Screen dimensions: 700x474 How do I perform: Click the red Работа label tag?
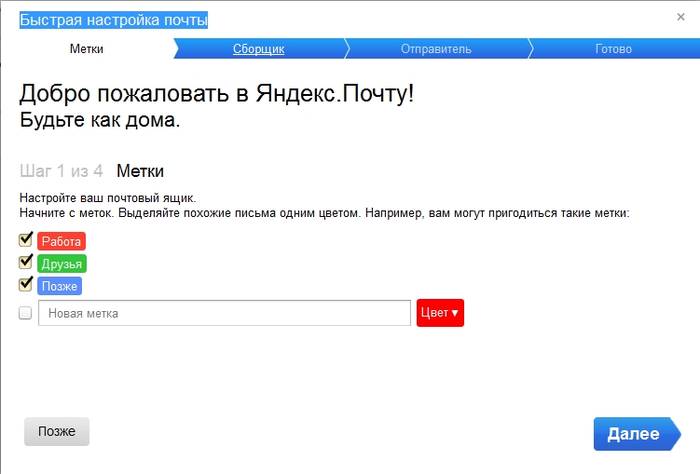62,241
